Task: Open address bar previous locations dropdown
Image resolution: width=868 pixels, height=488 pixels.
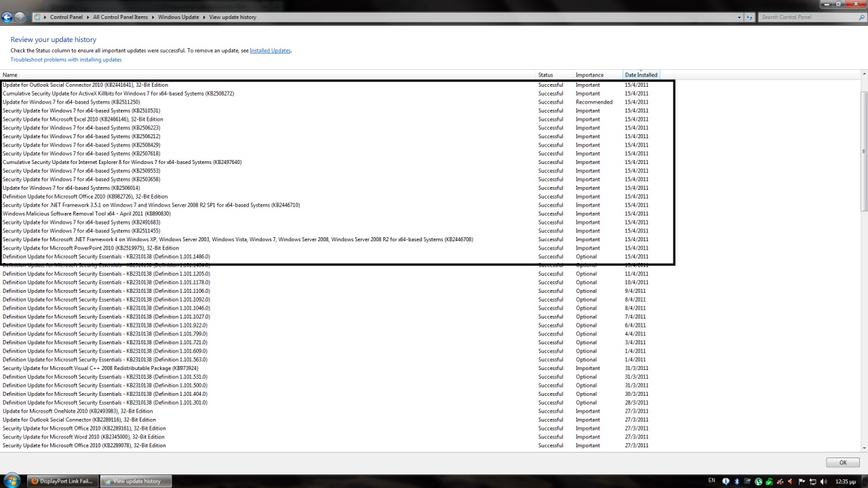Action: click(x=739, y=17)
